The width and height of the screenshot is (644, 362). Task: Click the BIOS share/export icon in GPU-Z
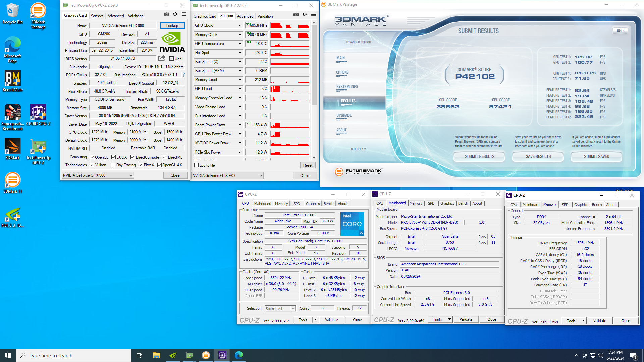[162, 58]
